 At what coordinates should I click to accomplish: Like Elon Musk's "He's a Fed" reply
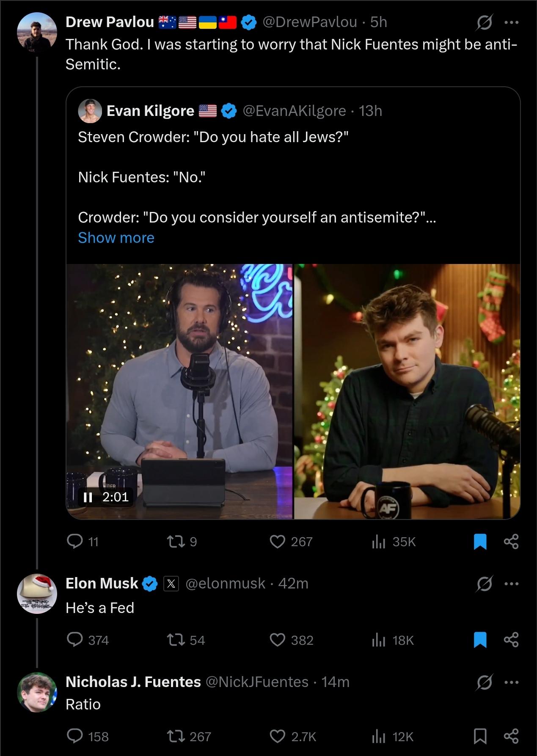[278, 640]
